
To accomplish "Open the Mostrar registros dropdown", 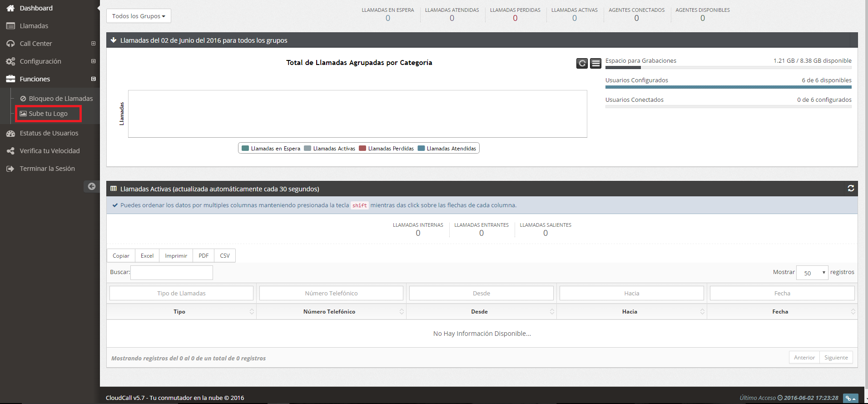I will 812,273.
